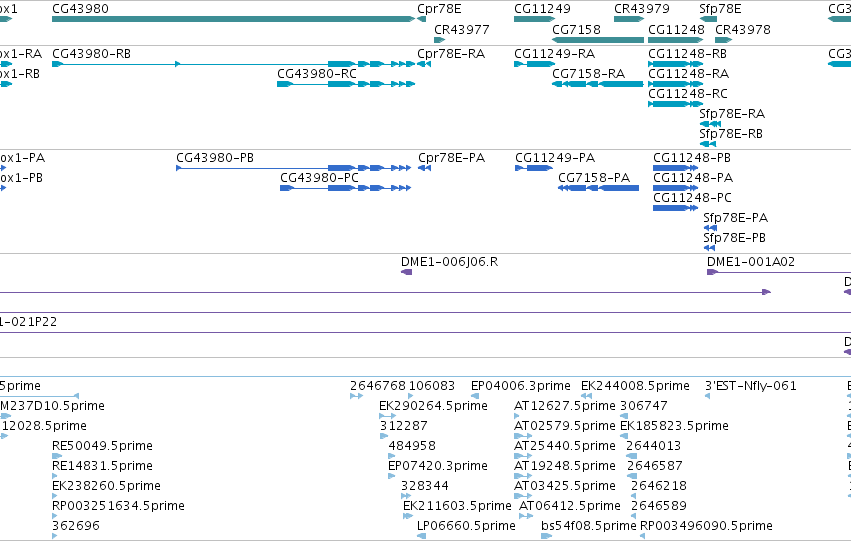Click the 2646768 EST label
851x541 pixels.
pyautogui.click(x=378, y=386)
